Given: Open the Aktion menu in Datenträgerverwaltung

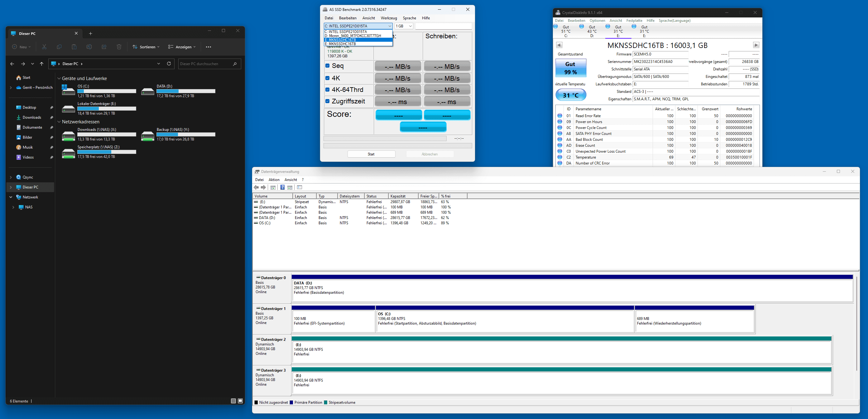Looking at the screenshot, I should click(274, 180).
